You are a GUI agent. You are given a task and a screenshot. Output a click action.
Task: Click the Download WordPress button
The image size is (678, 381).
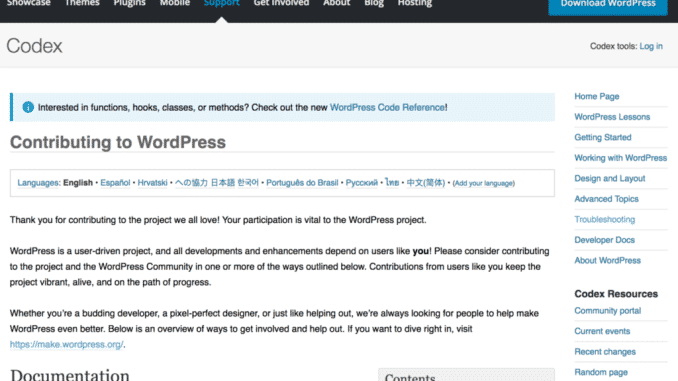pos(608,6)
